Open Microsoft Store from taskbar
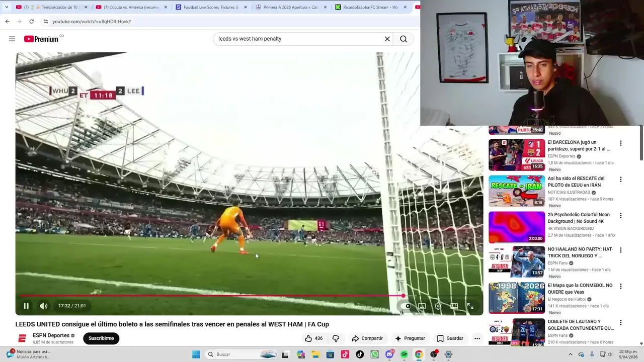The height and width of the screenshot is (362, 644). tap(330, 354)
